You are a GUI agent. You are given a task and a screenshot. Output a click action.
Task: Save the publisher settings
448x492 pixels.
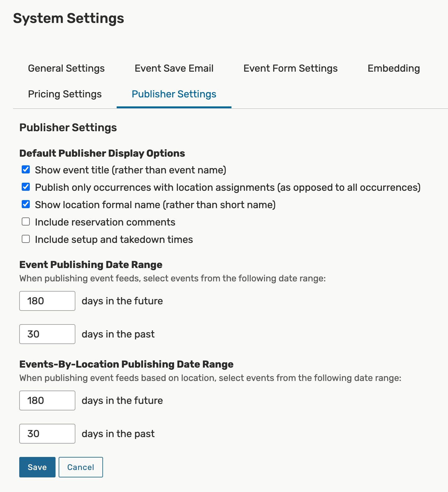pos(37,467)
